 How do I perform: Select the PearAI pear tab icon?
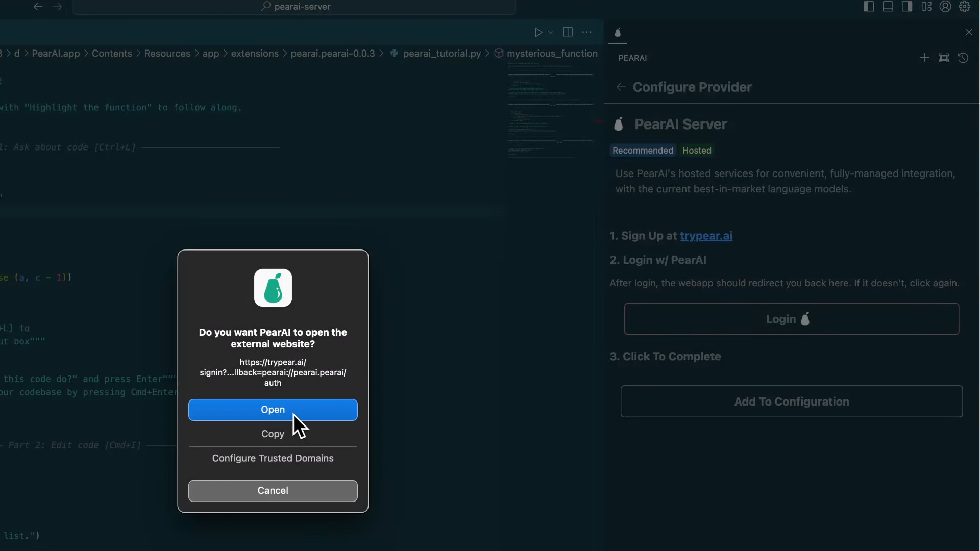click(x=618, y=32)
